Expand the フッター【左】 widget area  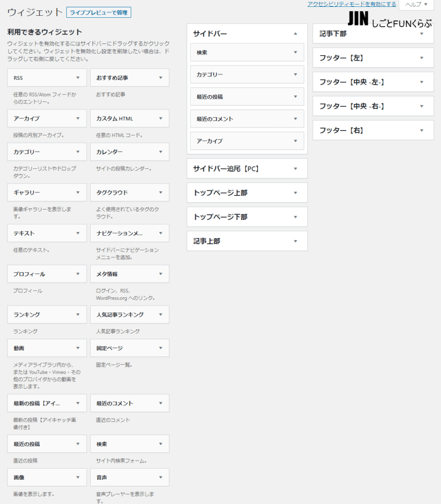pyautogui.click(x=422, y=58)
